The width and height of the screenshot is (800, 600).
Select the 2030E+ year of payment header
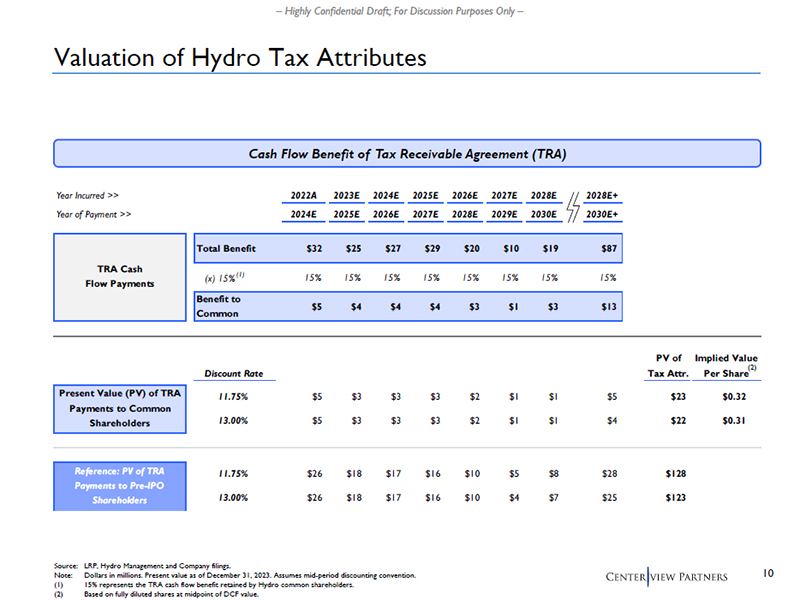(602, 213)
